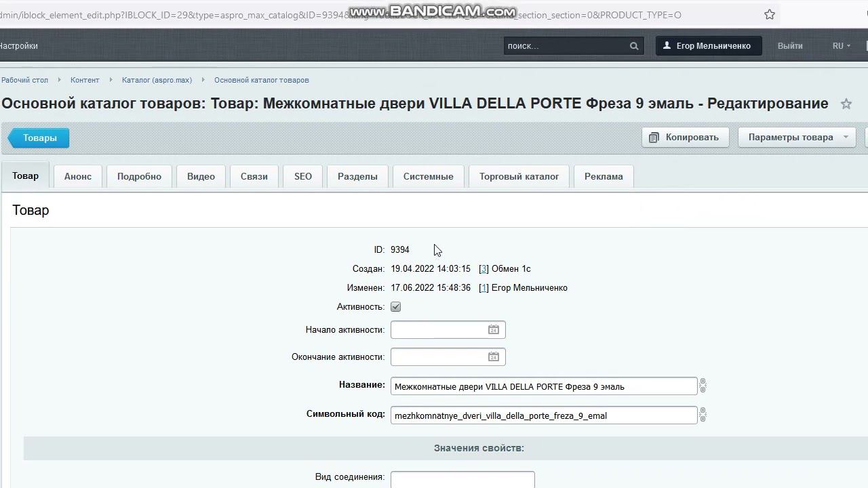Click the Копировать button
The image size is (868, 488).
click(x=686, y=137)
